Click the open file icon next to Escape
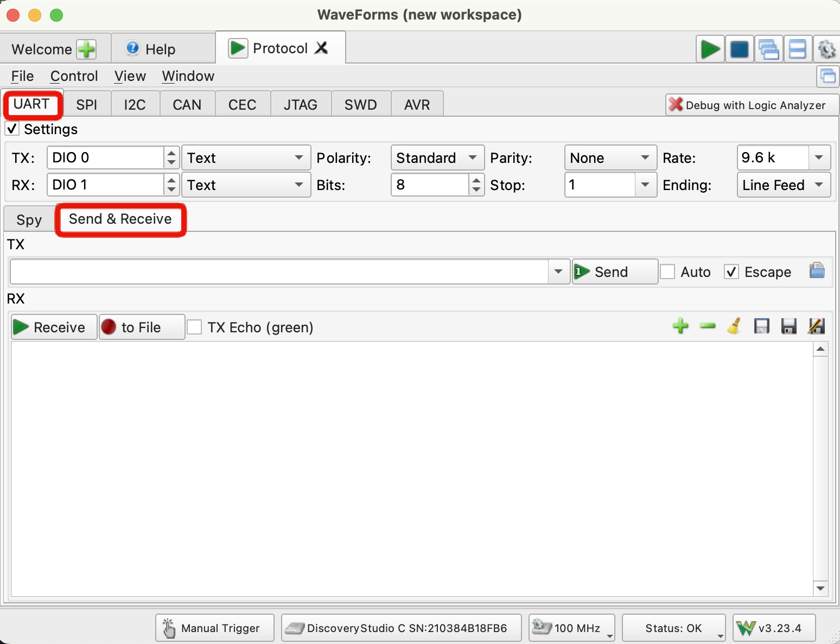Screen dimensions: 840x644 coord(817,270)
